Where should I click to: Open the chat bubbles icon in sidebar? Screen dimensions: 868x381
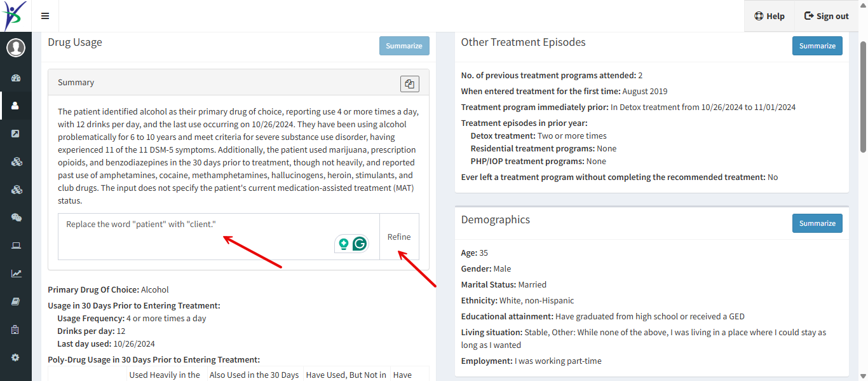click(x=17, y=218)
